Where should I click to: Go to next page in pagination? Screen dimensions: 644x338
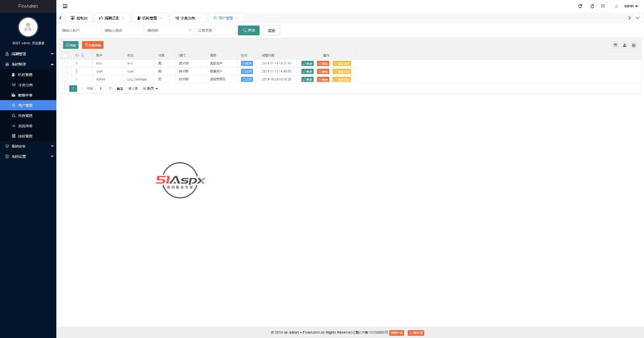point(82,89)
